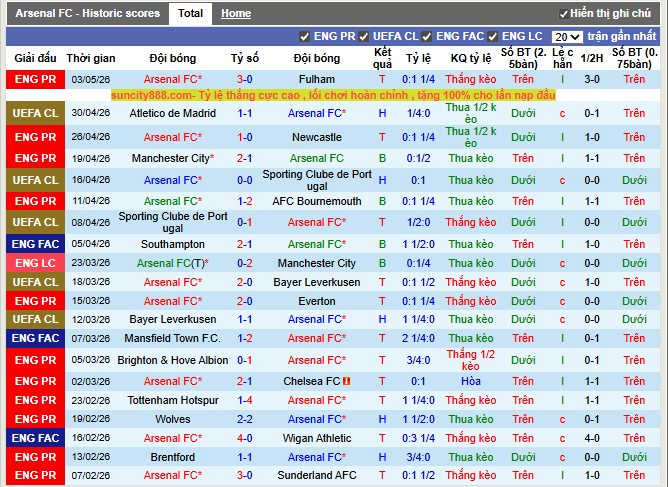
Task: Click the 'Tỷ lệ' column header
Action: coord(418,58)
